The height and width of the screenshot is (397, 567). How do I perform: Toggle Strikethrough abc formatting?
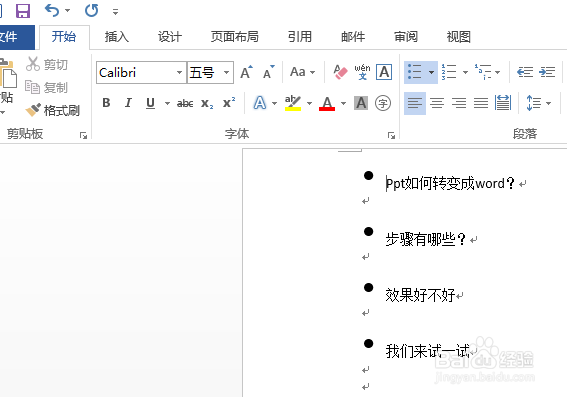(x=185, y=103)
